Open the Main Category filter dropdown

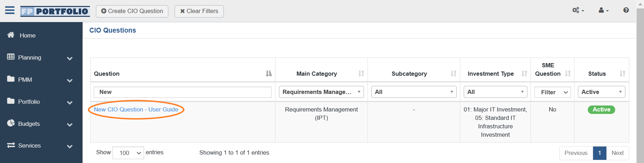[x=321, y=92]
